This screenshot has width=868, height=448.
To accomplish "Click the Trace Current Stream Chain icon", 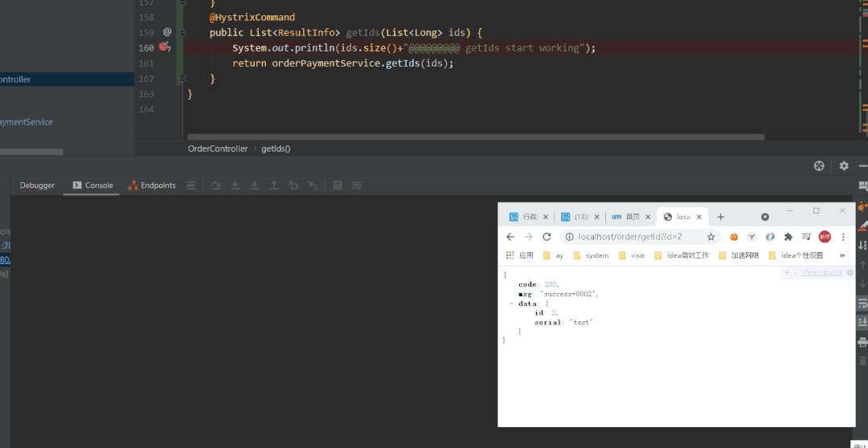I will tap(357, 185).
